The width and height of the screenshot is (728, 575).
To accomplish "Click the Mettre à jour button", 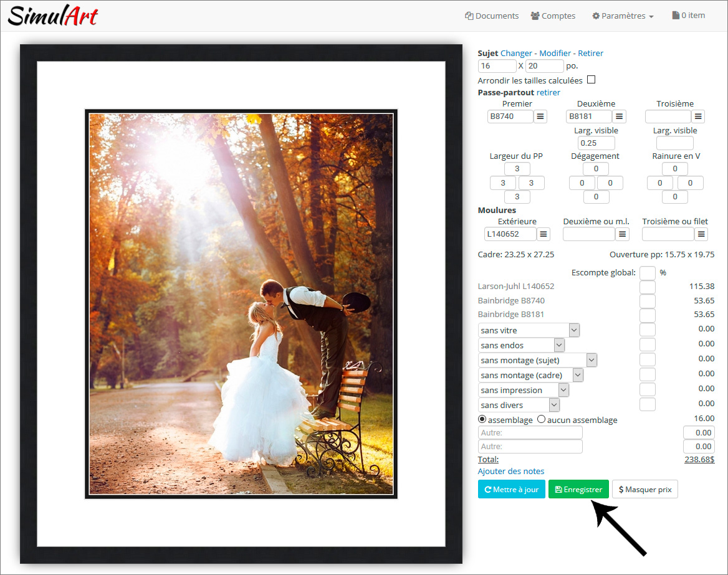I will click(x=512, y=489).
